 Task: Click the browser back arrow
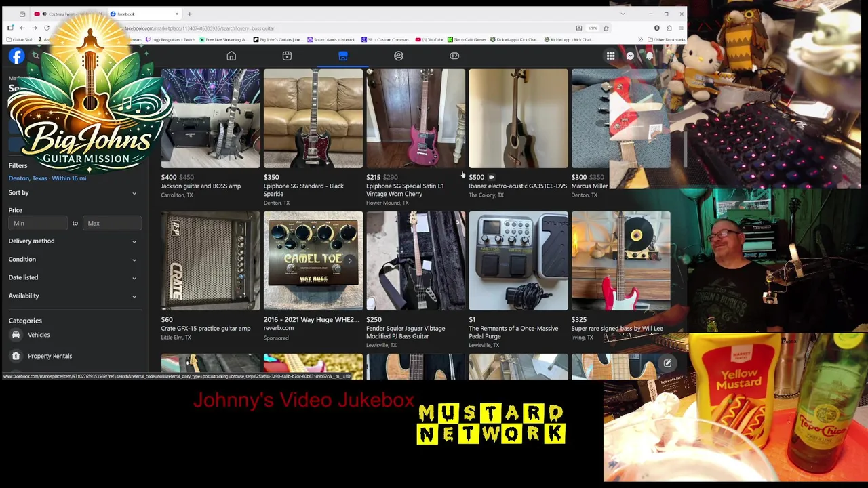point(22,28)
